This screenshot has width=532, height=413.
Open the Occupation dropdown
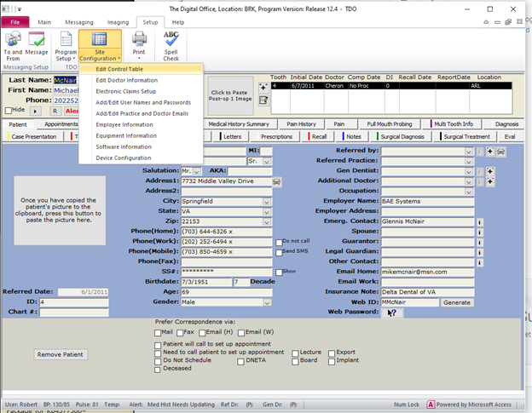coord(468,191)
